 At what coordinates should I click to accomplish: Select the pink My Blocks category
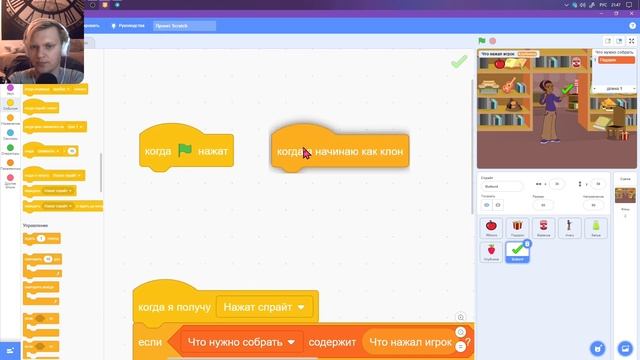click(x=10, y=181)
